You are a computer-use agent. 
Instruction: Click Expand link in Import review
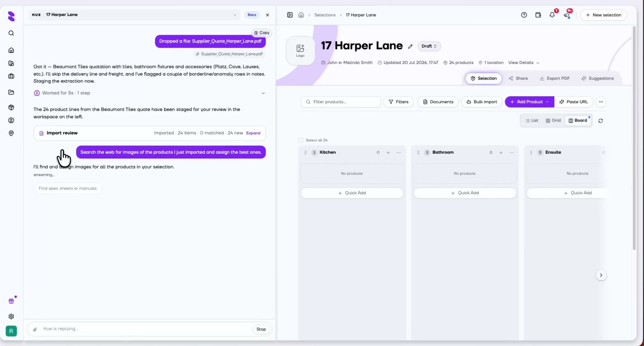[253, 133]
